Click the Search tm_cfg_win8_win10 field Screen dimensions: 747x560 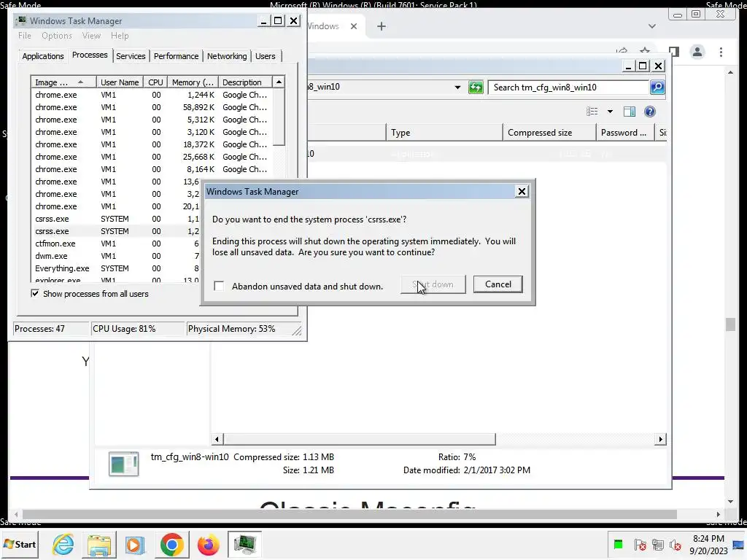[569, 87]
